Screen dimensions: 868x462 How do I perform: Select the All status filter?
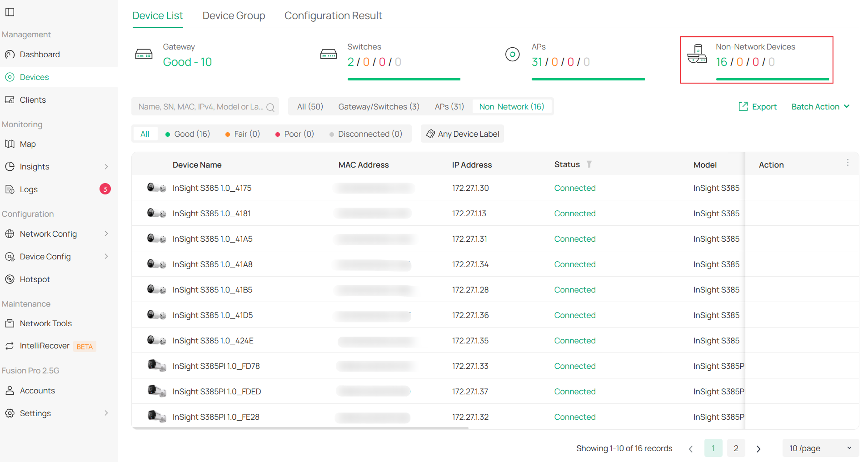(145, 134)
